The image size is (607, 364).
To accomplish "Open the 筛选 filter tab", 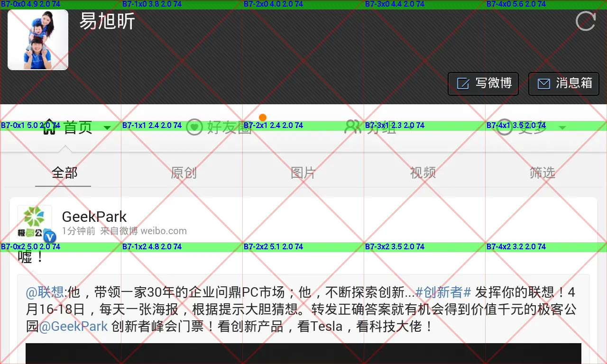I will pyautogui.click(x=542, y=173).
